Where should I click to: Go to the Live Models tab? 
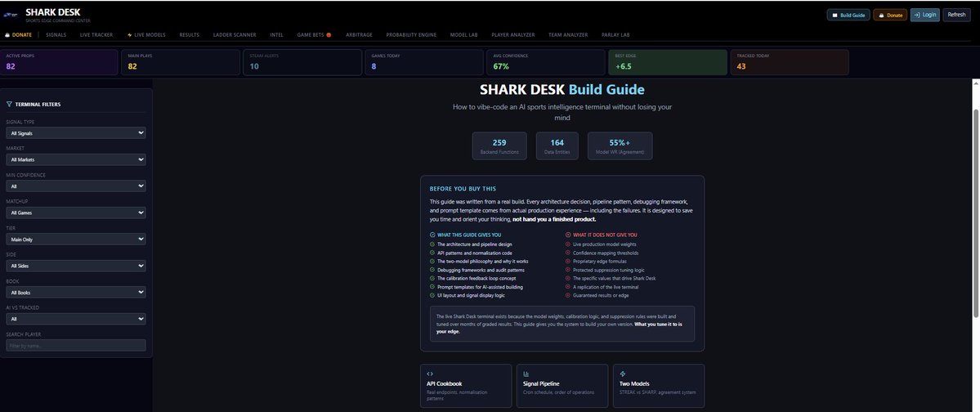[x=147, y=35]
